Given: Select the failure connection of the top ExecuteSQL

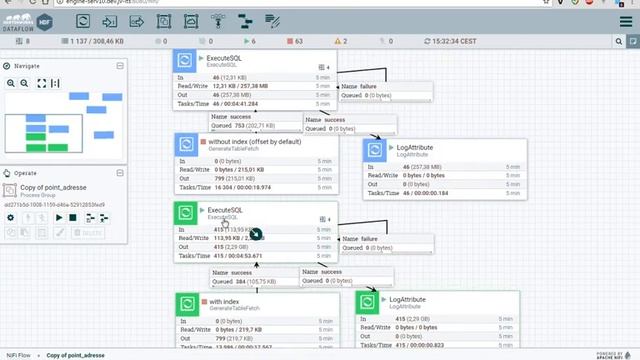Looking at the screenshot, I should coord(385,91).
